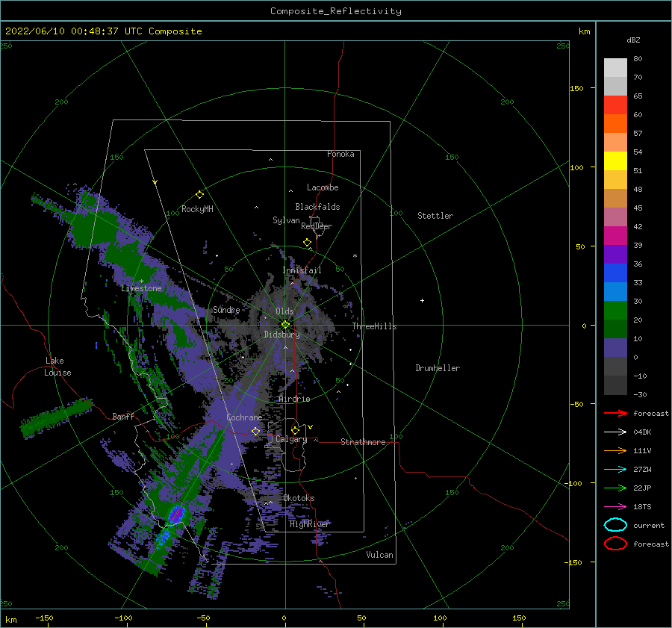Click the RockyMH label
This screenshot has height=628, width=672.
pos(197,209)
